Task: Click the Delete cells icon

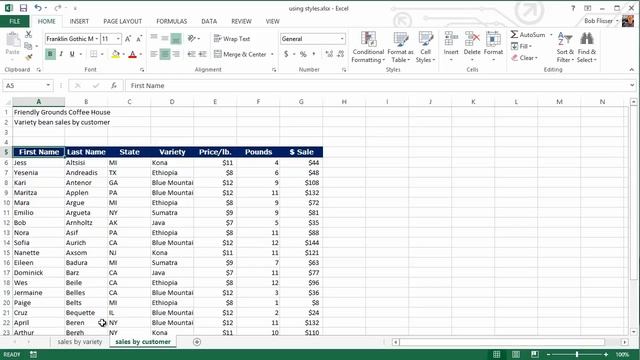Action: point(472,40)
